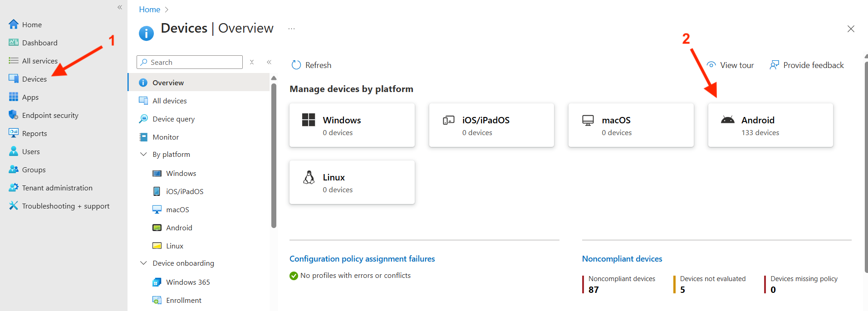Open the Linux penguin platform card
Viewport: 868px width, 311px height.
coord(352,182)
